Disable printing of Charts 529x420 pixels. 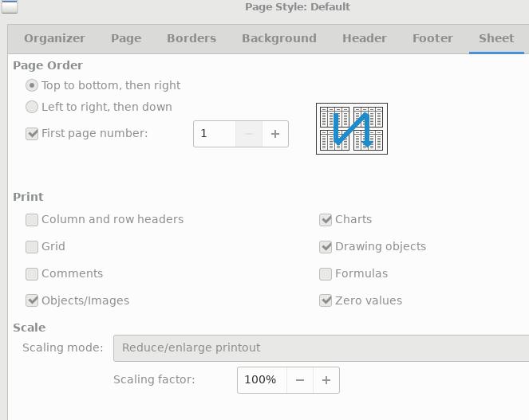click(x=326, y=219)
